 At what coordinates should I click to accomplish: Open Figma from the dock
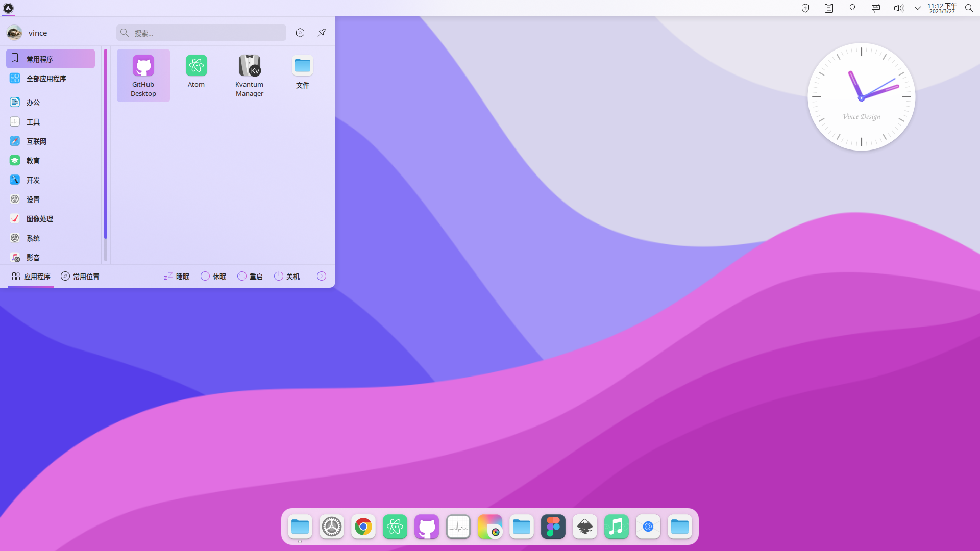553,527
